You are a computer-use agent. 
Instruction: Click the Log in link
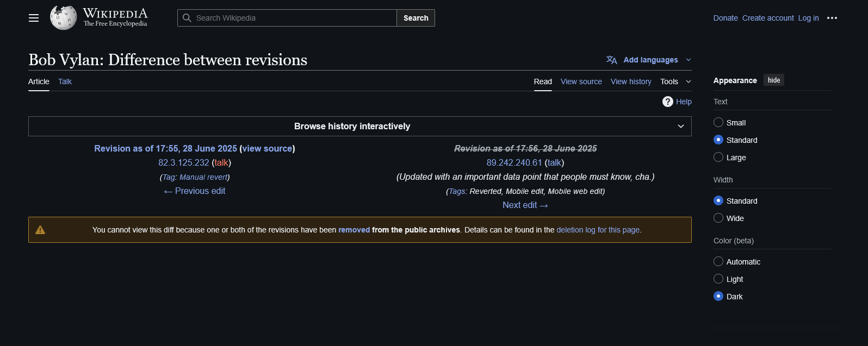tap(809, 18)
